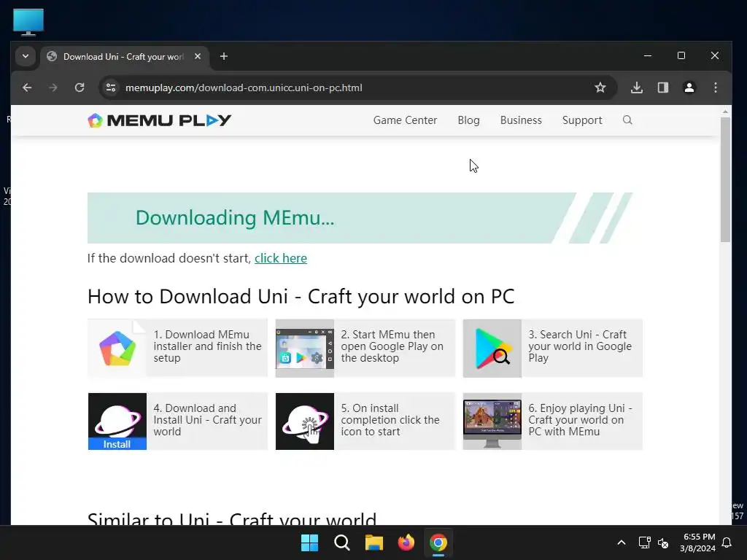747x560 pixels.
Task: Click text '4. Download and Install Uni'
Action: tap(207, 419)
